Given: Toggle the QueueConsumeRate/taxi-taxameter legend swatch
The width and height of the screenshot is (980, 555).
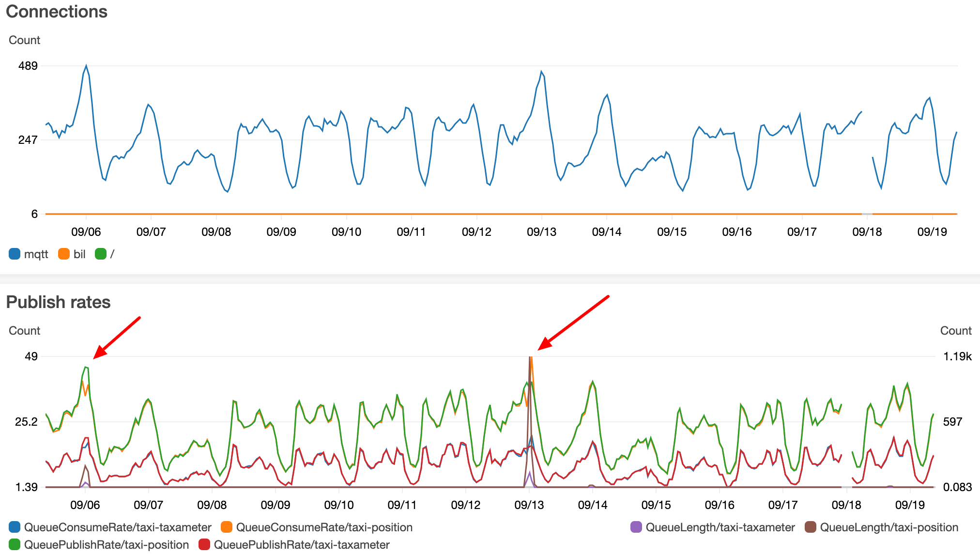Looking at the screenshot, I should (15, 527).
